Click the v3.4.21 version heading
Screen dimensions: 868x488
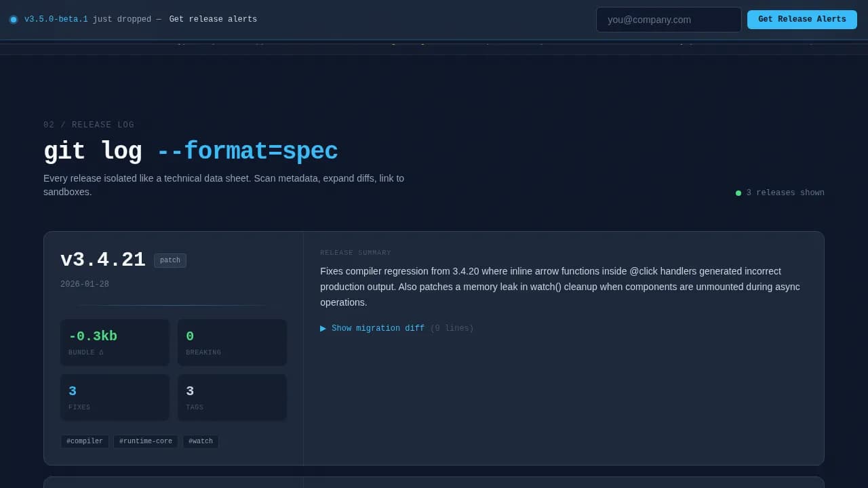103,260
